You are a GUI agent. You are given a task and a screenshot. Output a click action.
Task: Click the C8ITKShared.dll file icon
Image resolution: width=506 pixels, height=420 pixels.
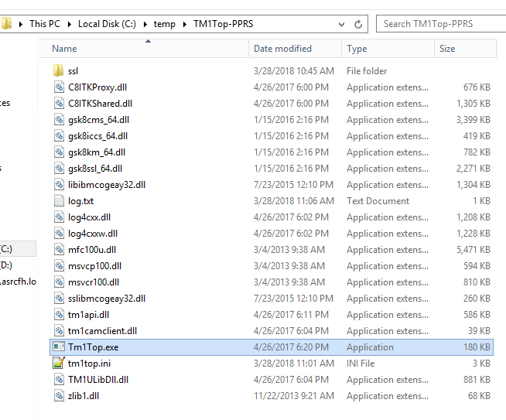click(59, 103)
